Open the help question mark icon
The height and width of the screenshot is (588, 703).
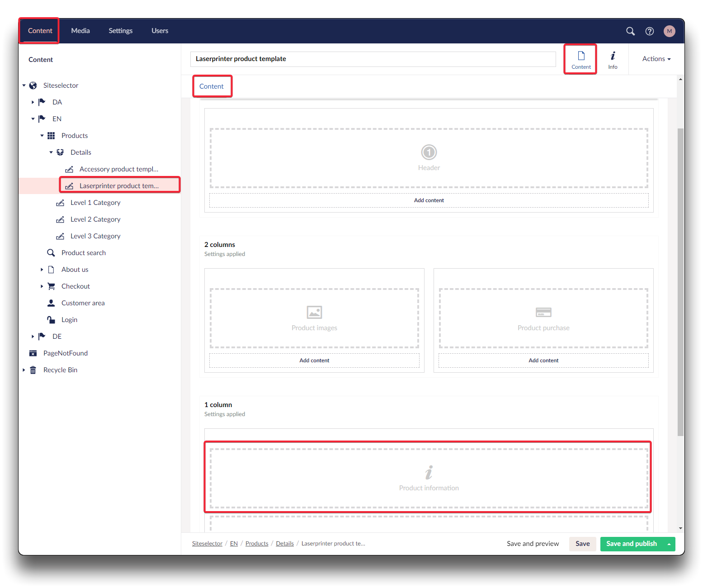point(650,31)
